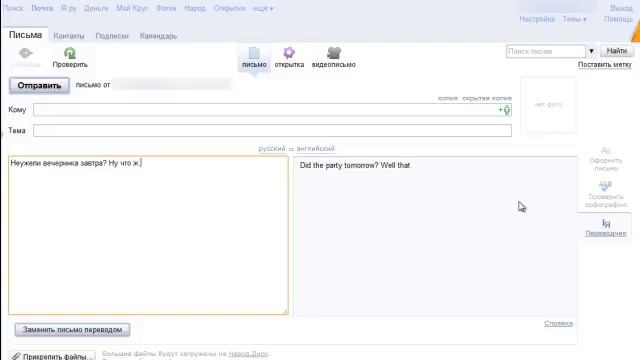Go to Поиск in top bar
This screenshot has width=640, height=360.
13,8
